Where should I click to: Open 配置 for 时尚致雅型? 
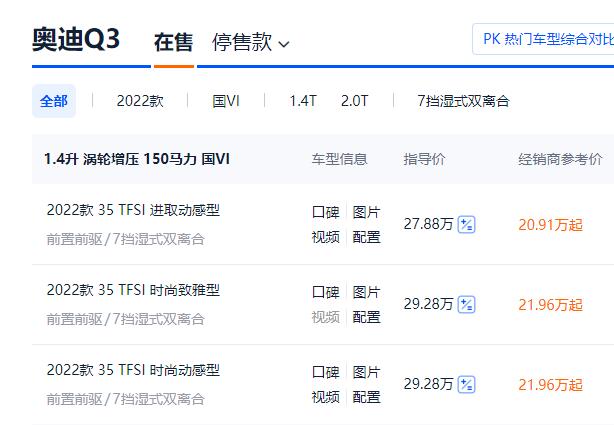[x=367, y=317]
